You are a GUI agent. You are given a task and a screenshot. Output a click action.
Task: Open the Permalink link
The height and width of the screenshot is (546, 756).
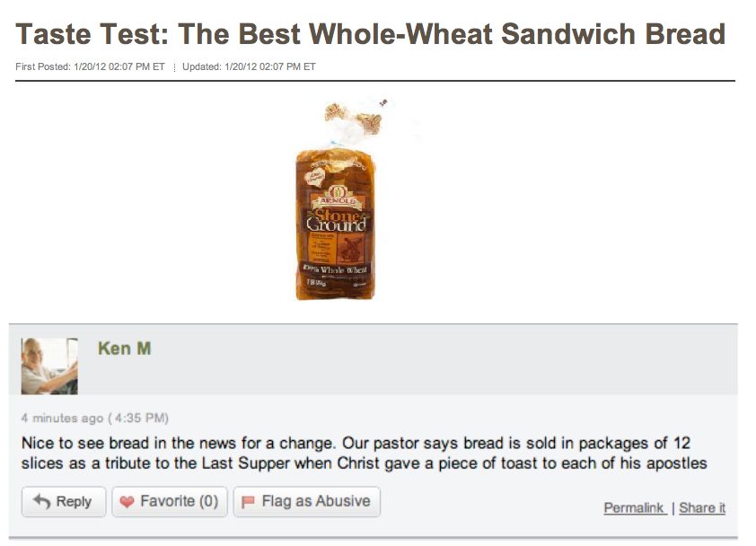click(634, 507)
